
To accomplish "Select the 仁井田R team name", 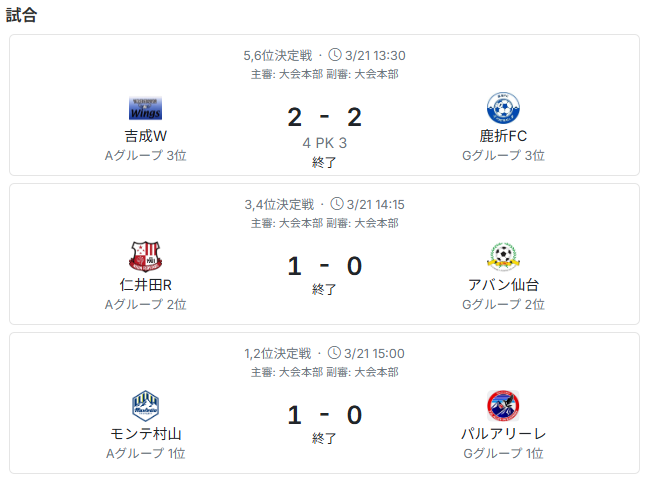I will pos(145,285).
